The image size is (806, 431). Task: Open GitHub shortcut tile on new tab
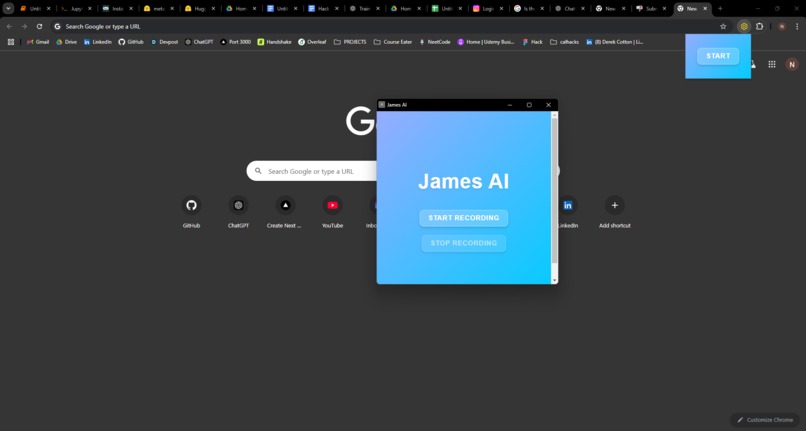pos(191,212)
